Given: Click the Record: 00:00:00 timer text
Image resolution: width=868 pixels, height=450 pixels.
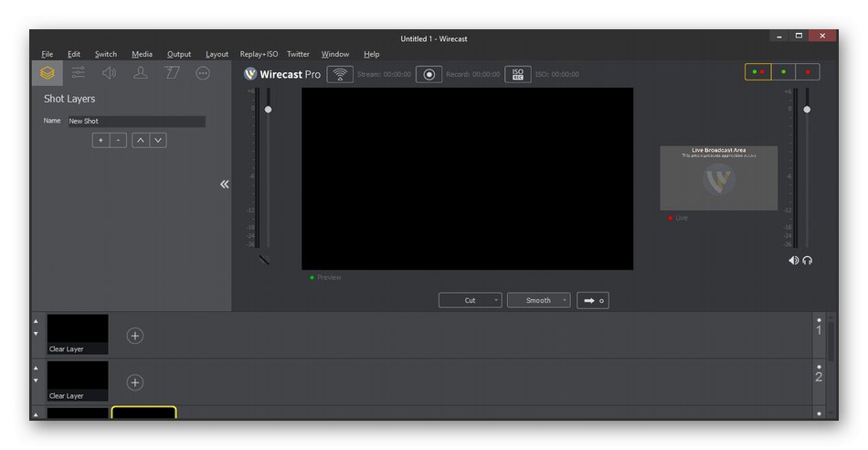Looking at the screenshot, I should pos(472,74).
